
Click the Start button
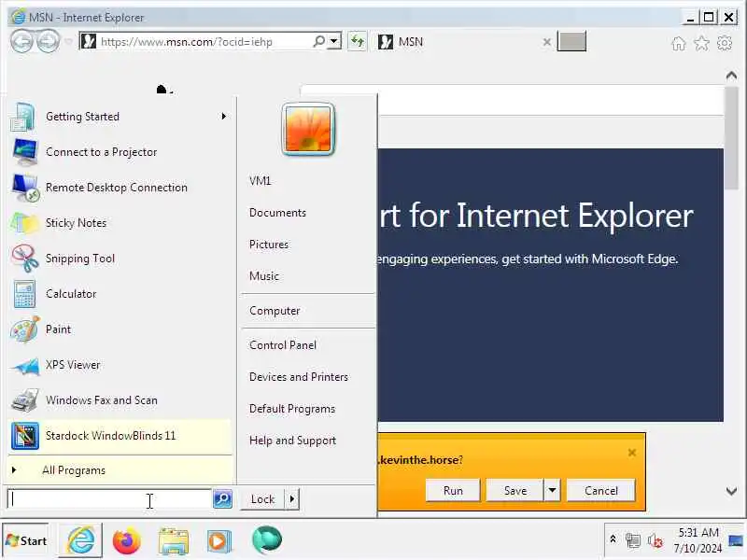point(26,541)
